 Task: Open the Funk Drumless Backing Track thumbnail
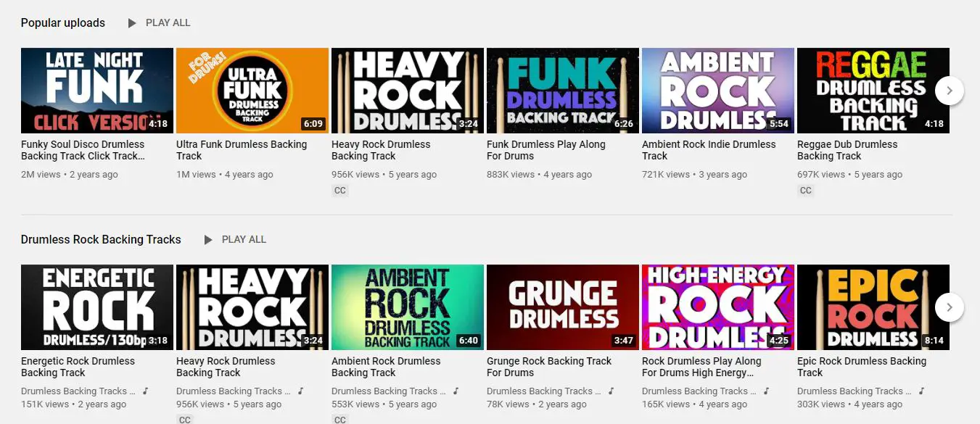[x=563, y=91]
